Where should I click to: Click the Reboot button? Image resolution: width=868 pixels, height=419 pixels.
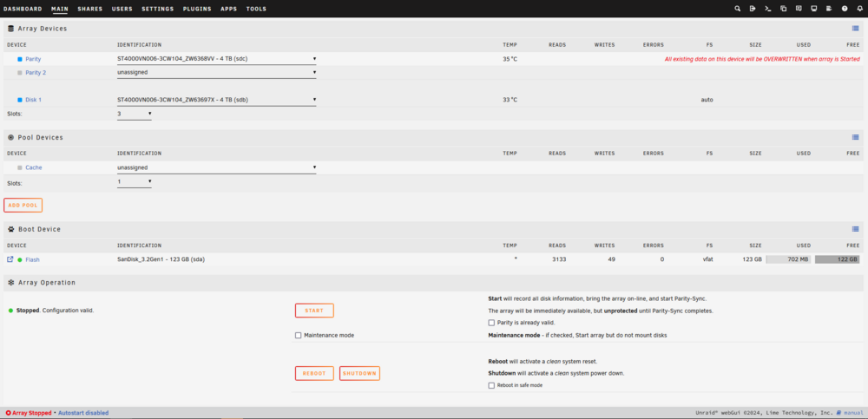point(314,374)
